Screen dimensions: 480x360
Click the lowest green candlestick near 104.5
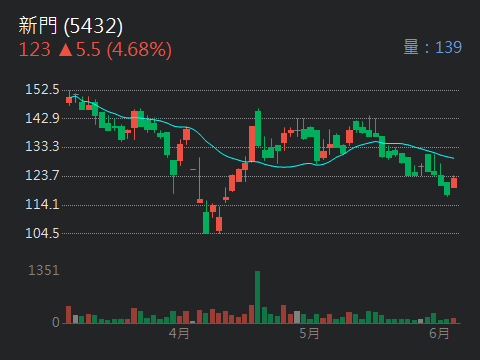206,223
